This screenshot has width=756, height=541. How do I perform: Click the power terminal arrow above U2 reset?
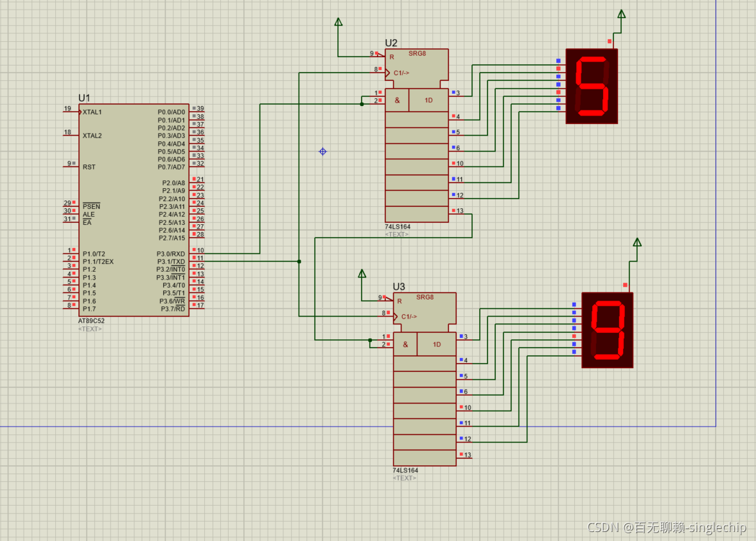pos(338,22)
